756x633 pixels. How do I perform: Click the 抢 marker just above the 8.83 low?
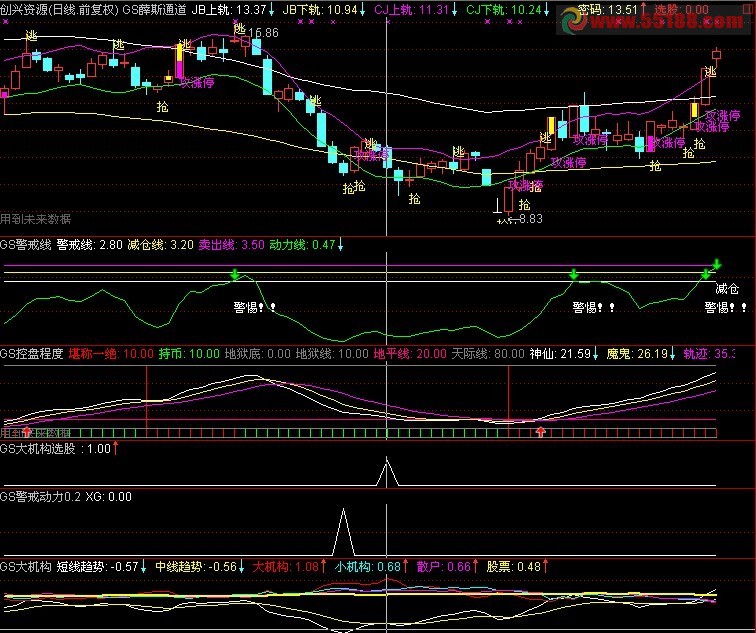[x=524, y=204]
